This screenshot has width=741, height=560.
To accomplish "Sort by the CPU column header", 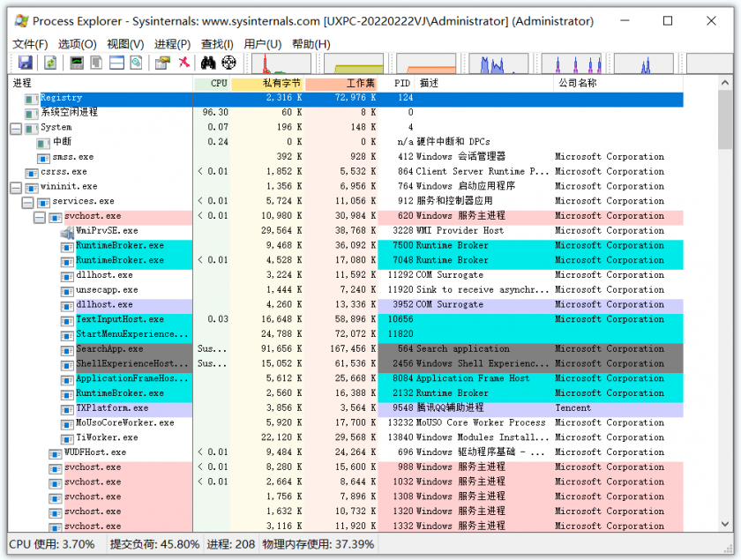I will tap(212, 83).
